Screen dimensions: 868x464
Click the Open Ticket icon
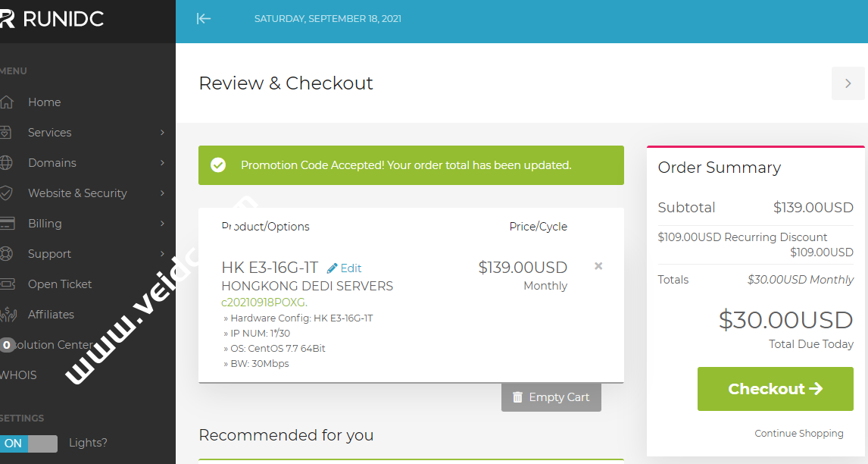pyautogui.click(x=7, y=284)
